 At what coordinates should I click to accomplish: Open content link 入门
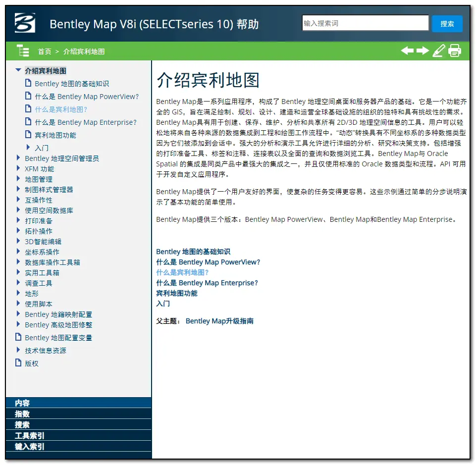click(163, 304)
